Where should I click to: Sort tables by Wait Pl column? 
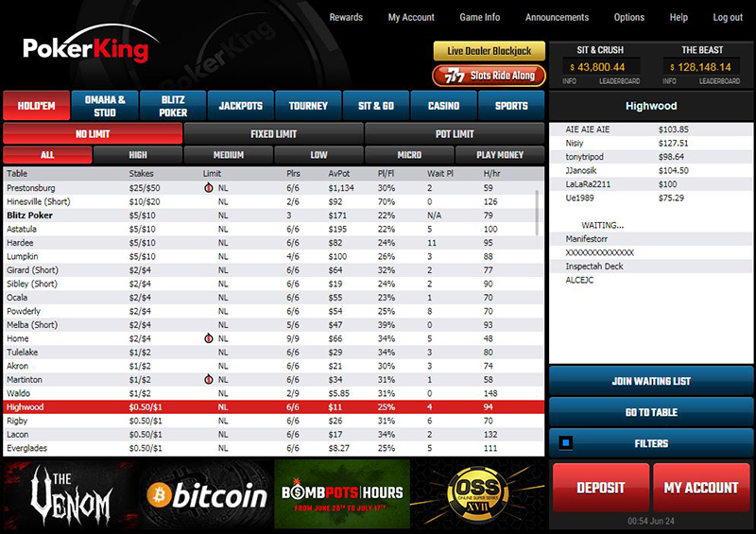pyautogui.click(x=440, y=174)
